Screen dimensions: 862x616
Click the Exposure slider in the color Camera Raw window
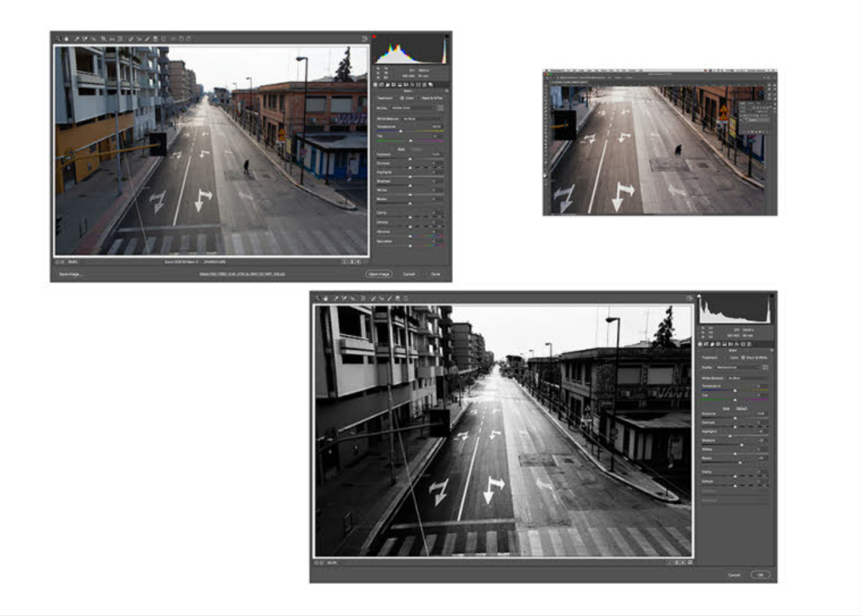(x=410, y=159)
